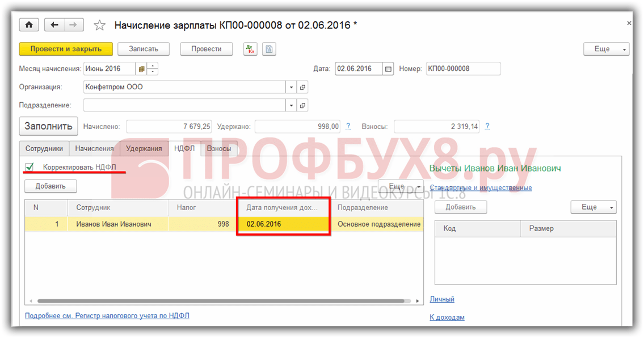Click the Сотрудник column header
644x338 pixels.
click(x=118, y=208)
